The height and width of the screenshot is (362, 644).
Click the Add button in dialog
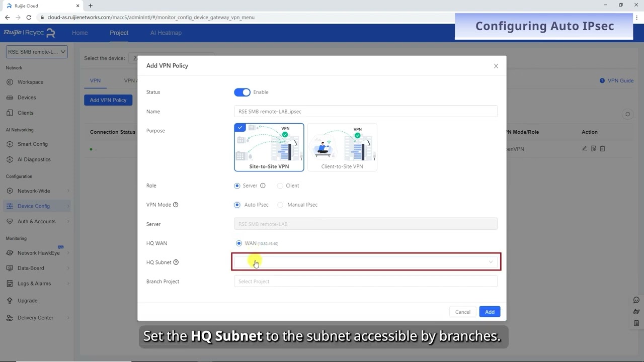pos(490,312)
